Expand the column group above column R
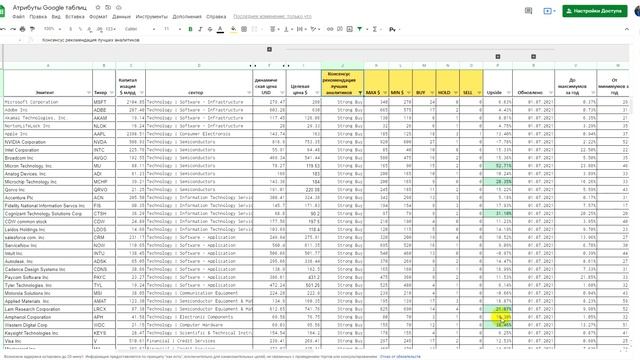The image size is (640, 360). tap(533, 57)
